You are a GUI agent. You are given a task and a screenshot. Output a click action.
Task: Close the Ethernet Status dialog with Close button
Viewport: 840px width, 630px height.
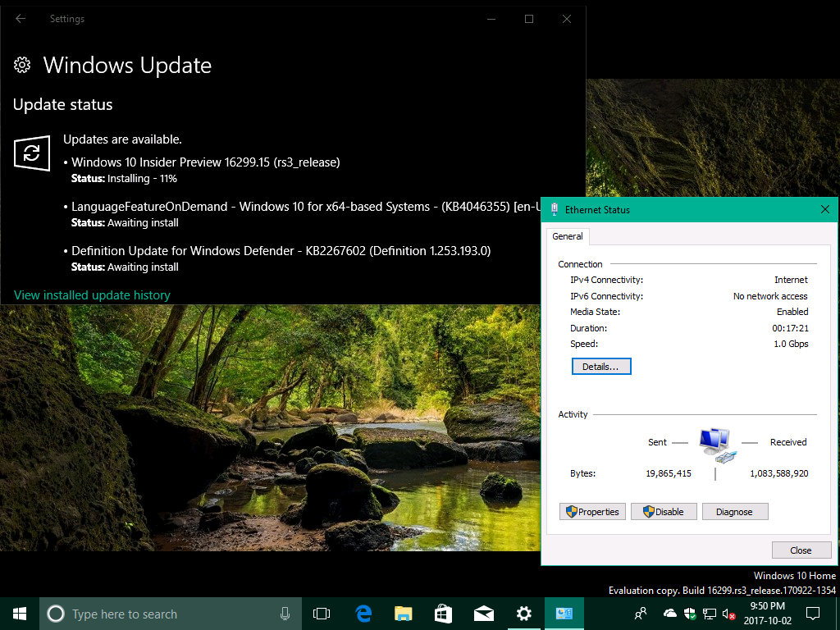tap(801, 550)
